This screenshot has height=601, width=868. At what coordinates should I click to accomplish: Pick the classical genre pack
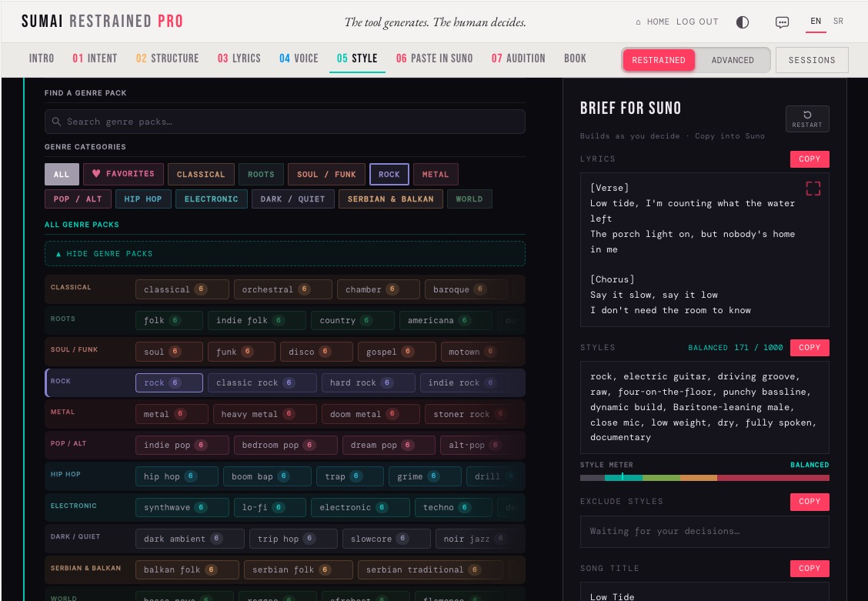pyautogui.click(x=182, y=289)
